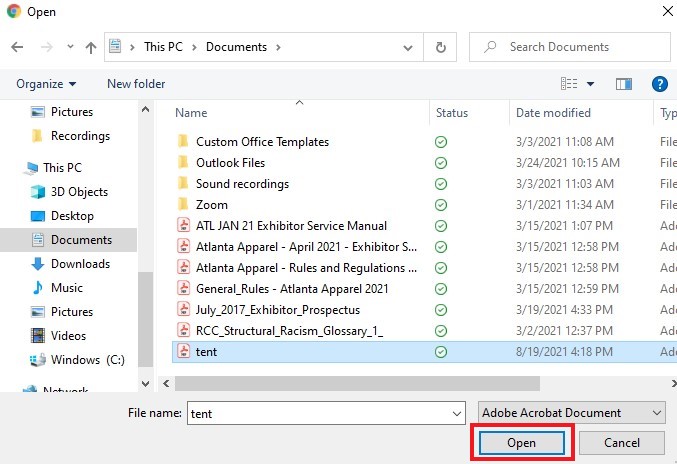Image resolution: width=677 pixels, height=464 pixels.
Task: Change the file view layout icon
Action: (x=569, y=83)
